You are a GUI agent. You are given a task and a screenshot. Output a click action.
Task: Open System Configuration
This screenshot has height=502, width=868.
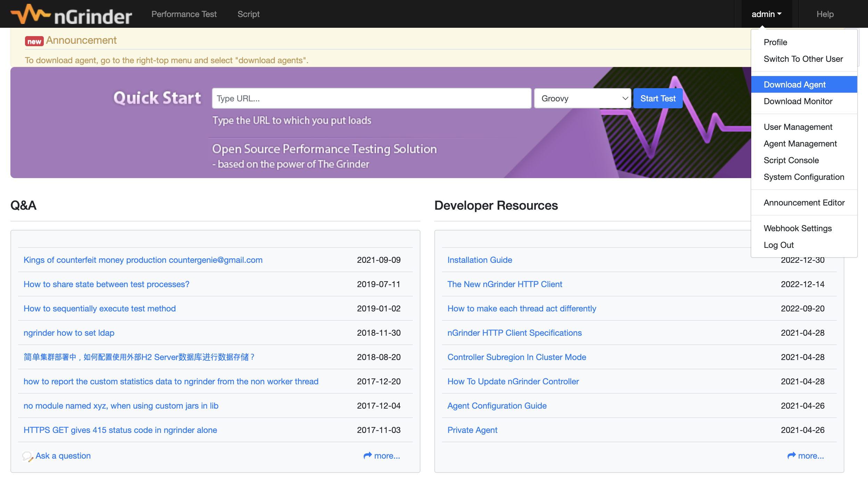pos(804,177)
